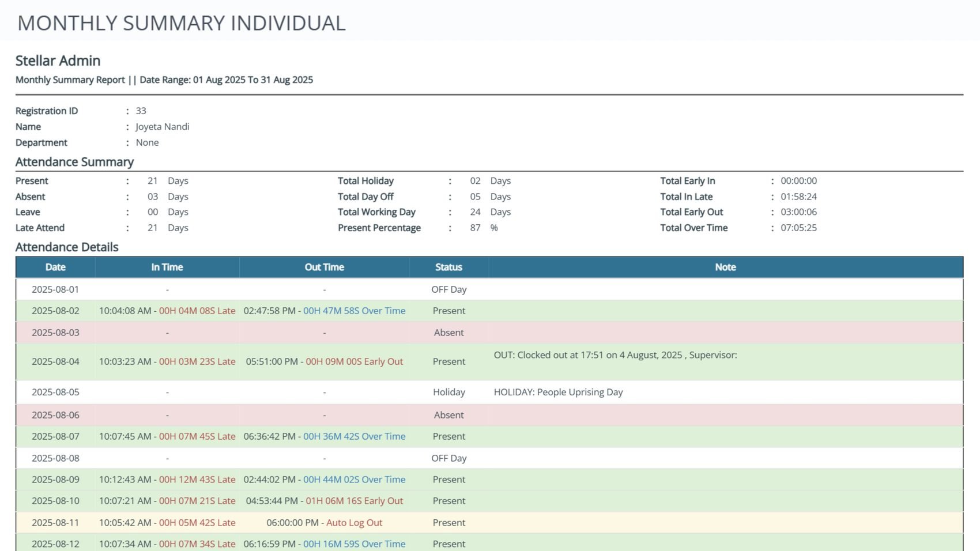
Task: Click the Stellar Admin heading
Action: coord(58,61)
